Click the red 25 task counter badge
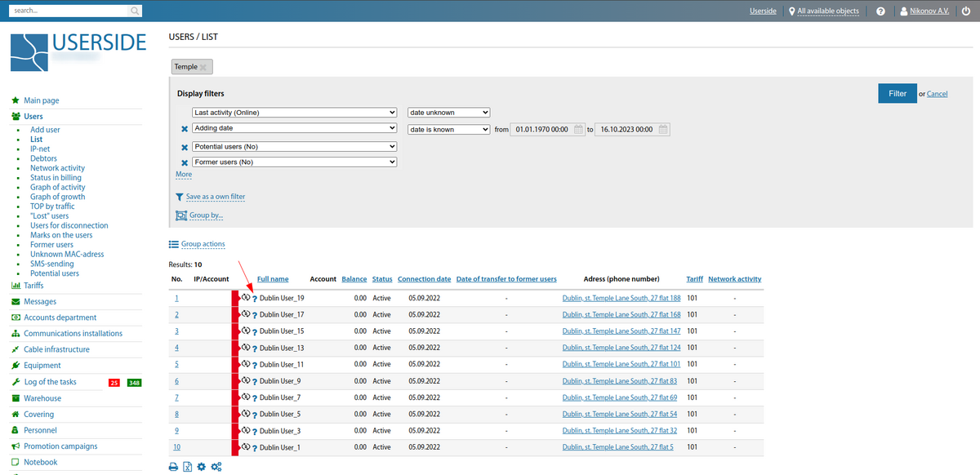 (114, 383)
